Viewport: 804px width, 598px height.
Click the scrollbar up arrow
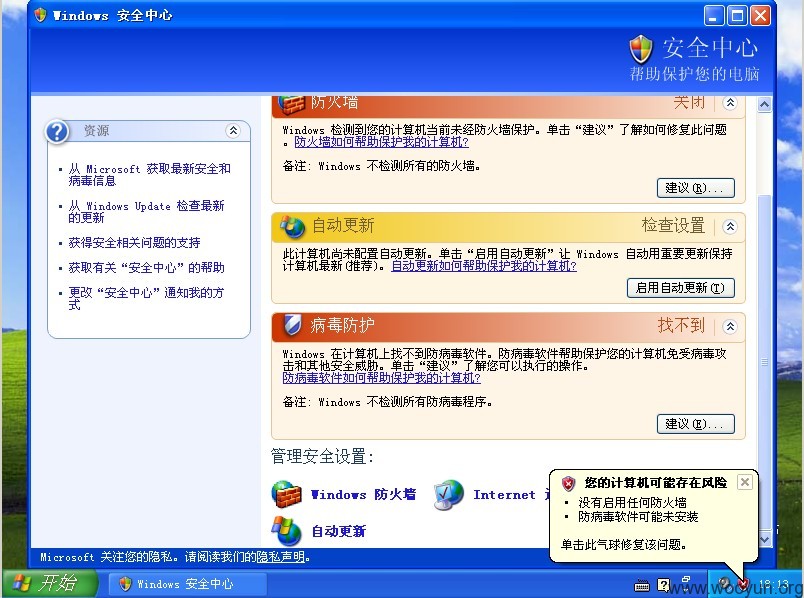[x=764, y=105]
